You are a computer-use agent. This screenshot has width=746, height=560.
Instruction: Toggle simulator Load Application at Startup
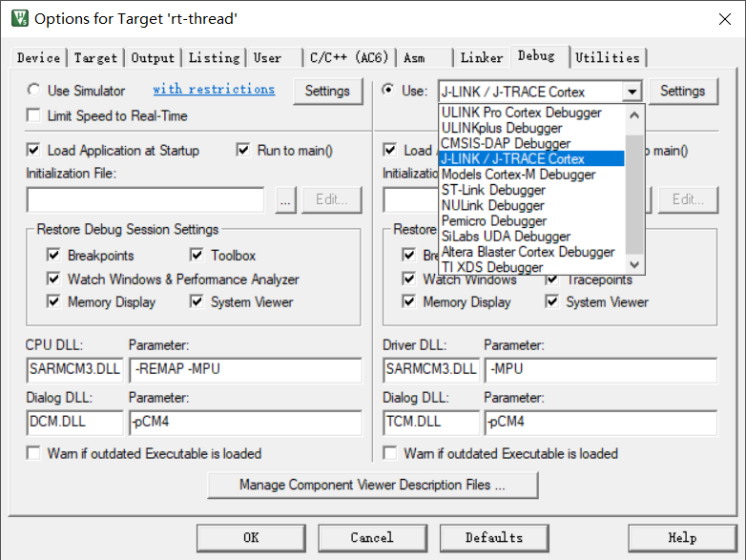click(x=33, y=151)
